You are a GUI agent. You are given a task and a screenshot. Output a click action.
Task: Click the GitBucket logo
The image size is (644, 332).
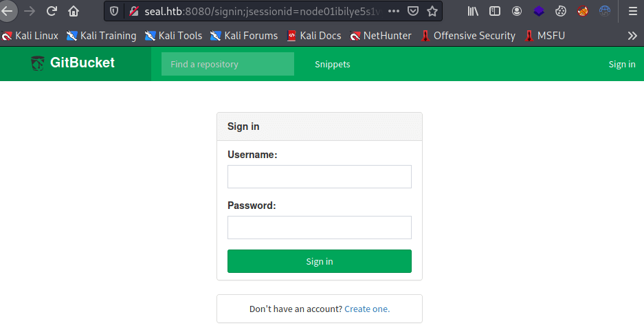(x=73, y=63)
